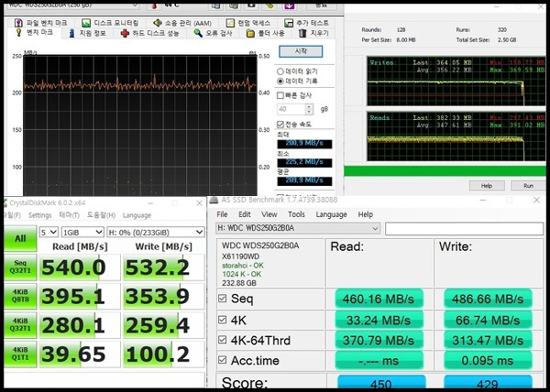Click the 39.65 read result

coord(80,354)
